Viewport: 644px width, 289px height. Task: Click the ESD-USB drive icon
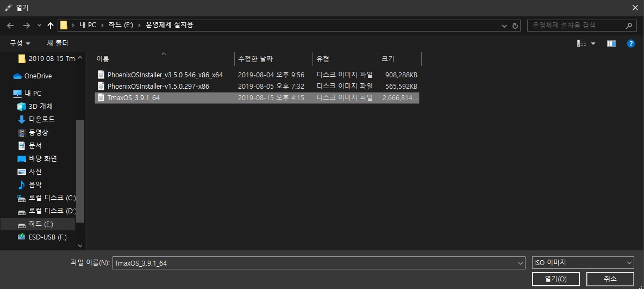tap(22, 237)
